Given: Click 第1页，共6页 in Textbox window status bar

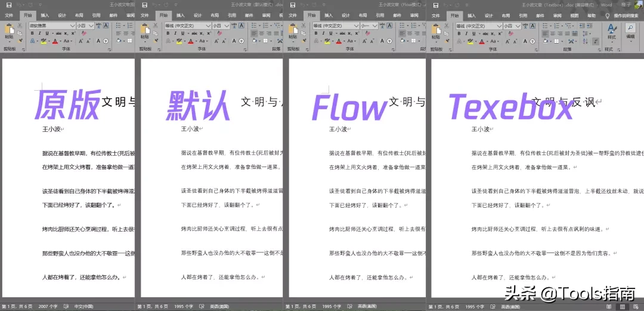Looking at the screenshot, I should click(444, 306).
